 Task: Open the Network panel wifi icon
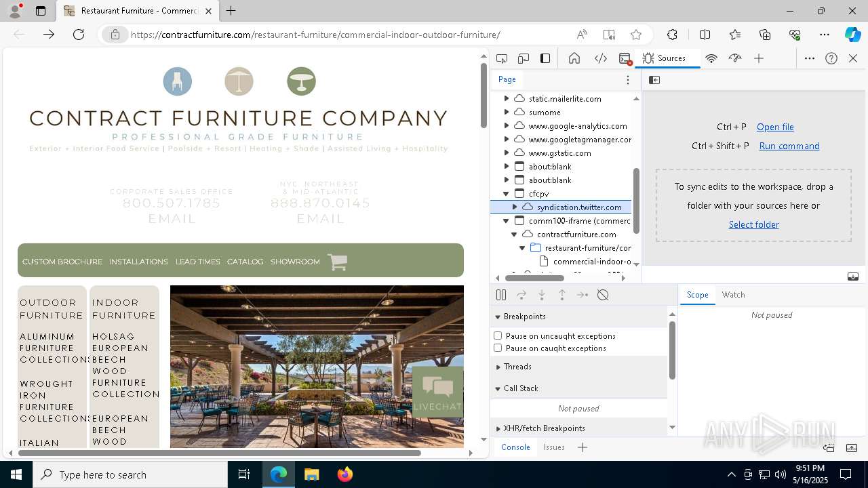coord(711,58)
